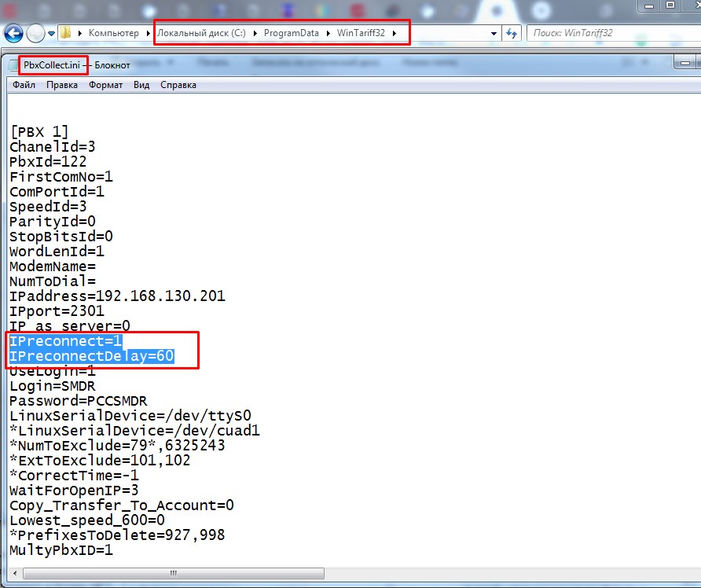The image size is (701, 588).
Task: Click the scroll-left arrow in Notepad
Action: [x=15, y=573]
